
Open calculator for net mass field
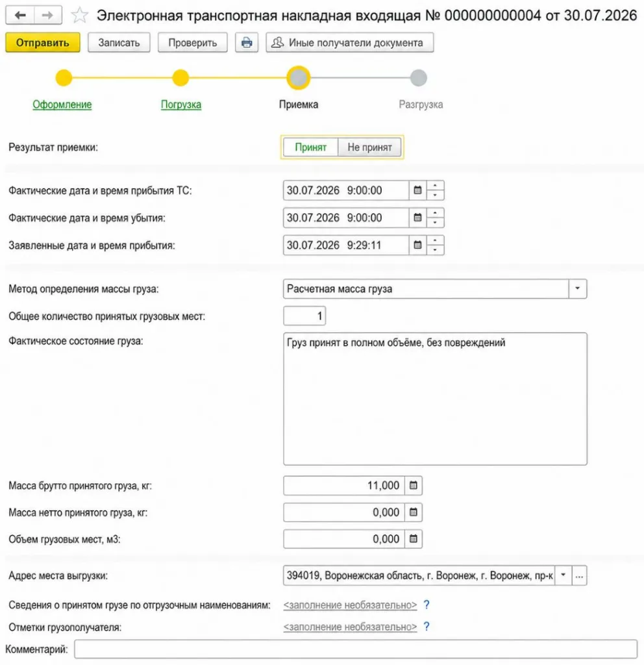(414, 512)
